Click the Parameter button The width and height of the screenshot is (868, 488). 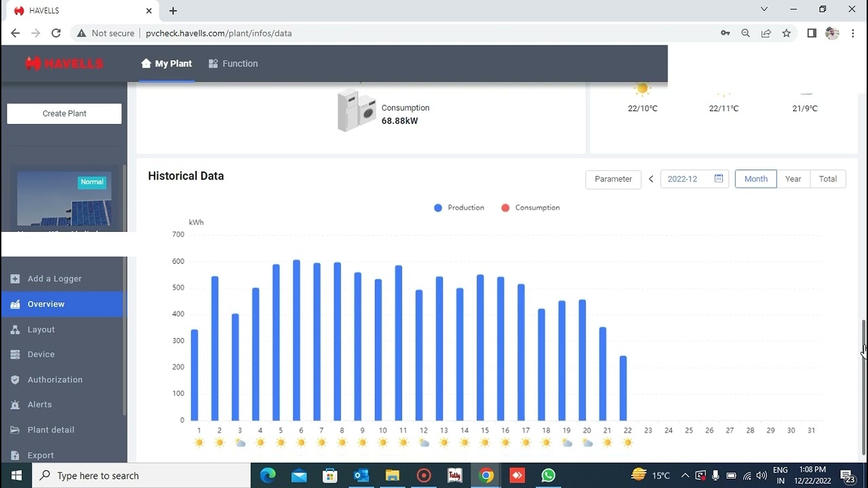(x=613, y=179)
